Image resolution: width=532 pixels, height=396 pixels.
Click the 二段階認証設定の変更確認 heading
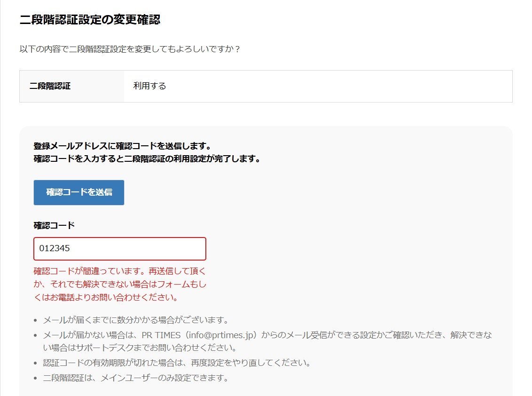90,20
